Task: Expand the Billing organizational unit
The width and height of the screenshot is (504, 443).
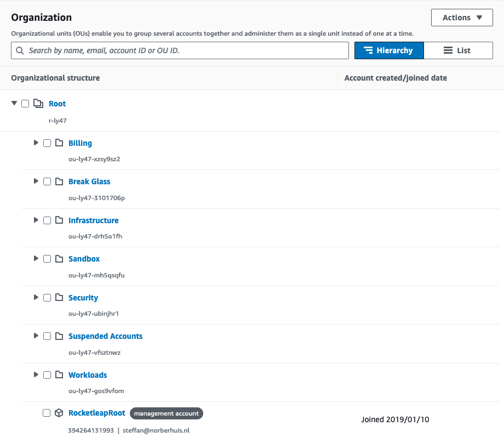Action: 36,143
